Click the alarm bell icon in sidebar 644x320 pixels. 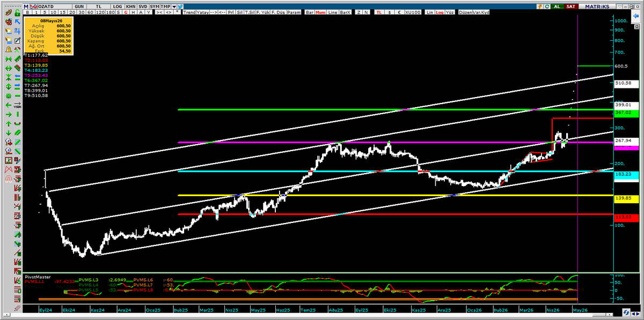coord(8,49)
